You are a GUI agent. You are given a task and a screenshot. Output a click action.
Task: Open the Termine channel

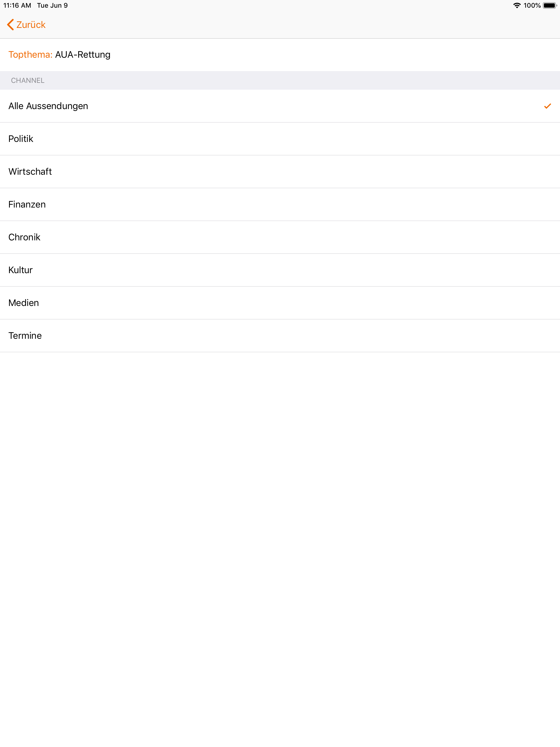[280, 335]
